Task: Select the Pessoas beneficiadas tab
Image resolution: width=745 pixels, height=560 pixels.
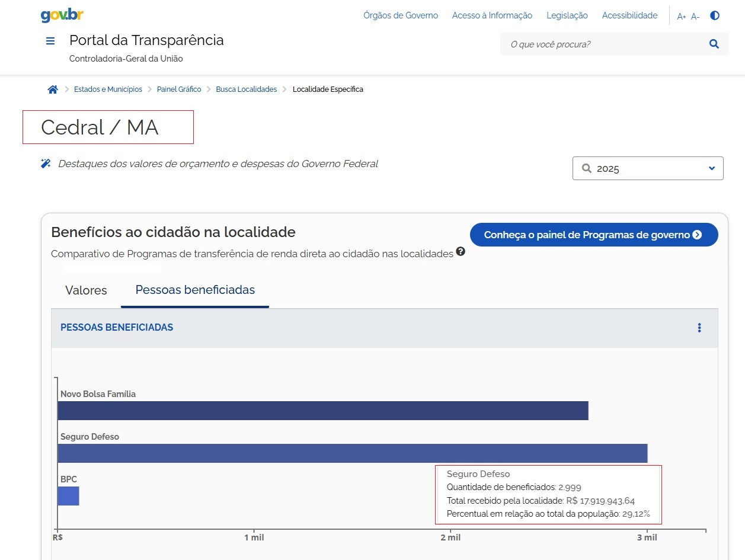Action: click(x=195, y=290)
